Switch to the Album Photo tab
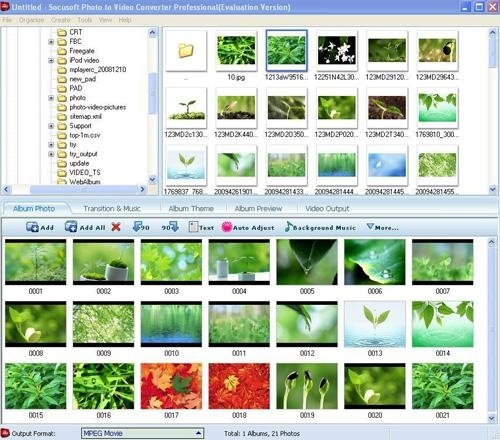The height and width of the screenshot is (440, 500). click(x=34, y=209)
